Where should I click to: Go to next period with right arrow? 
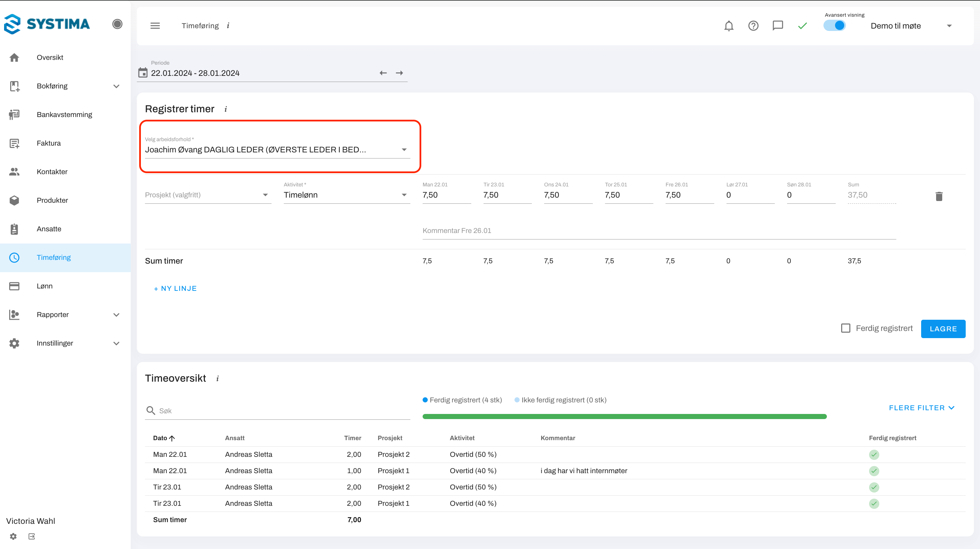[399, 73]
